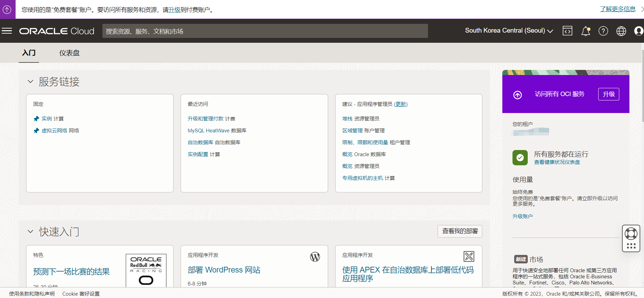Click the pin icon next to 实例 计算
The height and width of the screenshot is (298, 644).
(x=36, y=118)
